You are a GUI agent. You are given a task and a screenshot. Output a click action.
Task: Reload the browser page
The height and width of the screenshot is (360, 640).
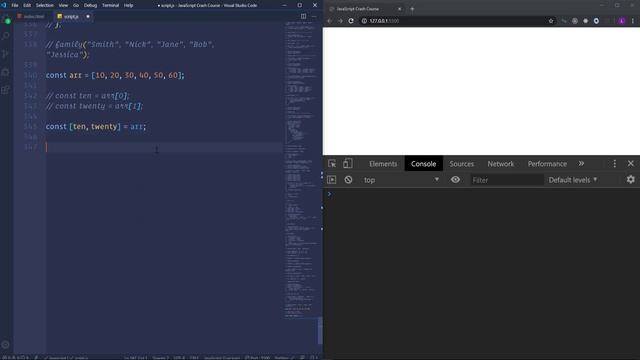coord(351,21)
